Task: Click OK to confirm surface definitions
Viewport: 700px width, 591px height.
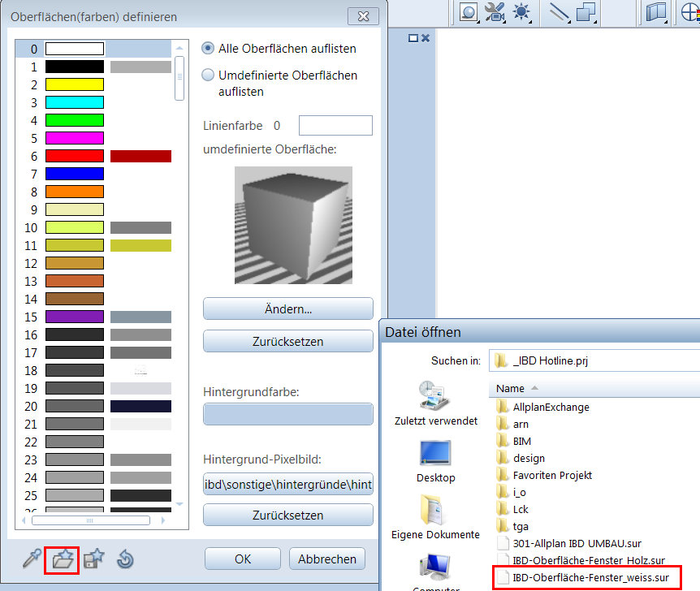Action: [x=243, y=559]
